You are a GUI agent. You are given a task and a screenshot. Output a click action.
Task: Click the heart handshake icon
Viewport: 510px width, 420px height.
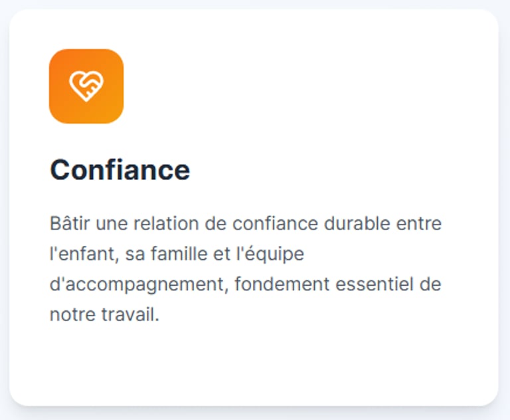(x=86, y=86)
